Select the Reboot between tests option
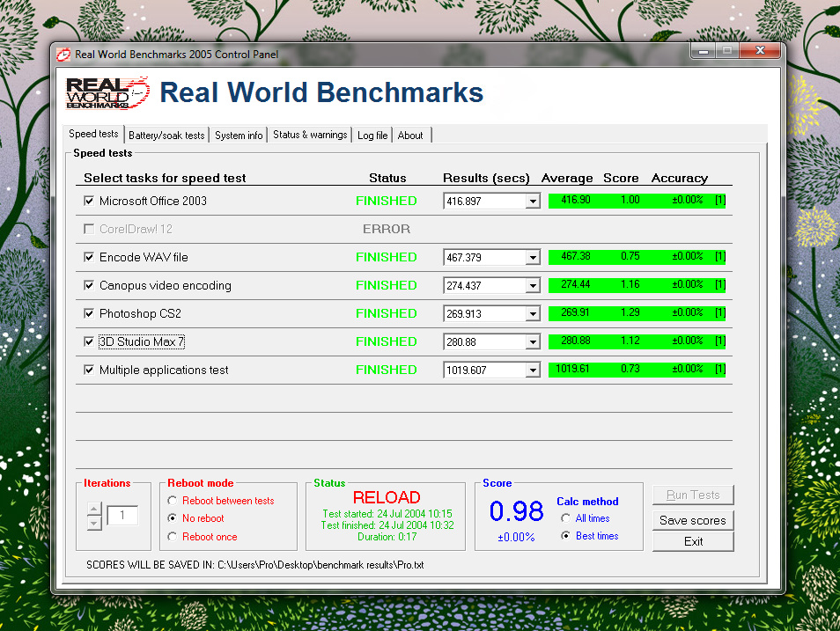840x631 pixels. [173, 501]
